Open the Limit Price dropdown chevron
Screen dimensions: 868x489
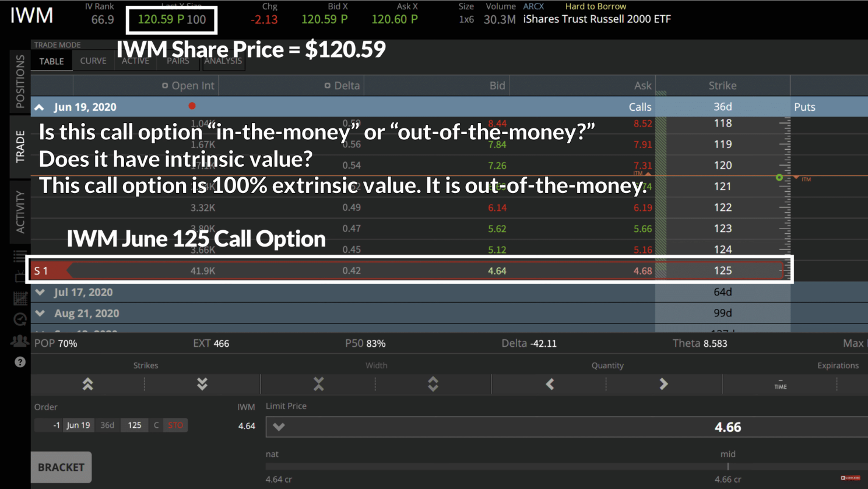279,427
